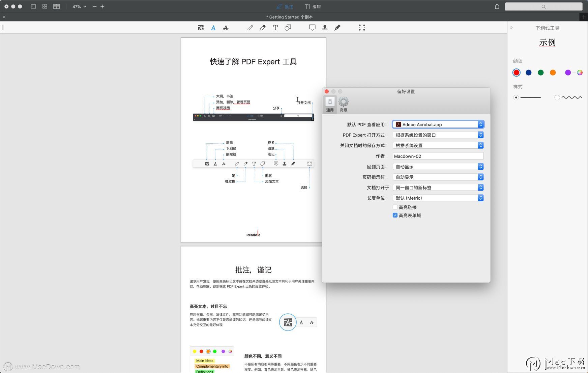The height and width of the screenshot is (373, 588).
Task: Select the underline tool in toolbar
Action: coord(213,28)
